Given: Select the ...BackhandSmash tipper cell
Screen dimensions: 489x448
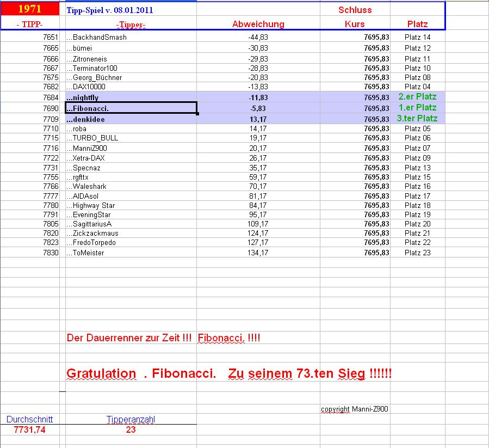Looking at the screenshot, I should point(131,37).
